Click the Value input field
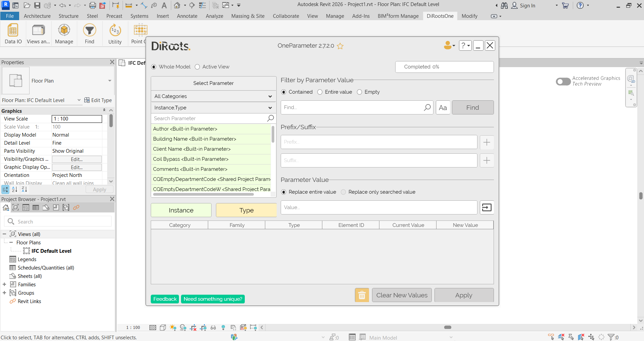 tap(379, 207)
